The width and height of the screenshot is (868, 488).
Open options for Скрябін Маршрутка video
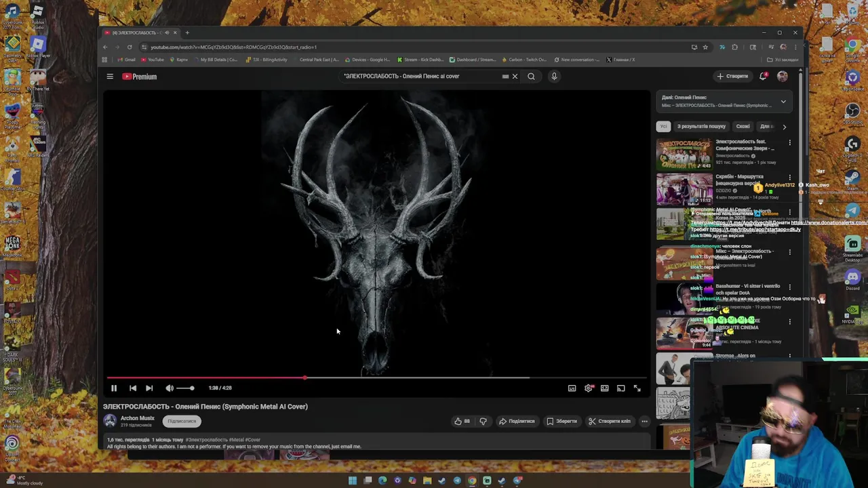789,178
